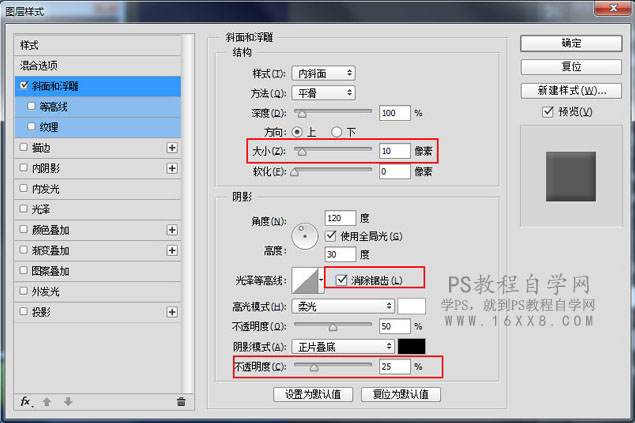Image resolution: width=635 pixels, height=423 pixels.
Task: Open the 高光模式 柔光 dropdown
Action: tap(343, 306)
